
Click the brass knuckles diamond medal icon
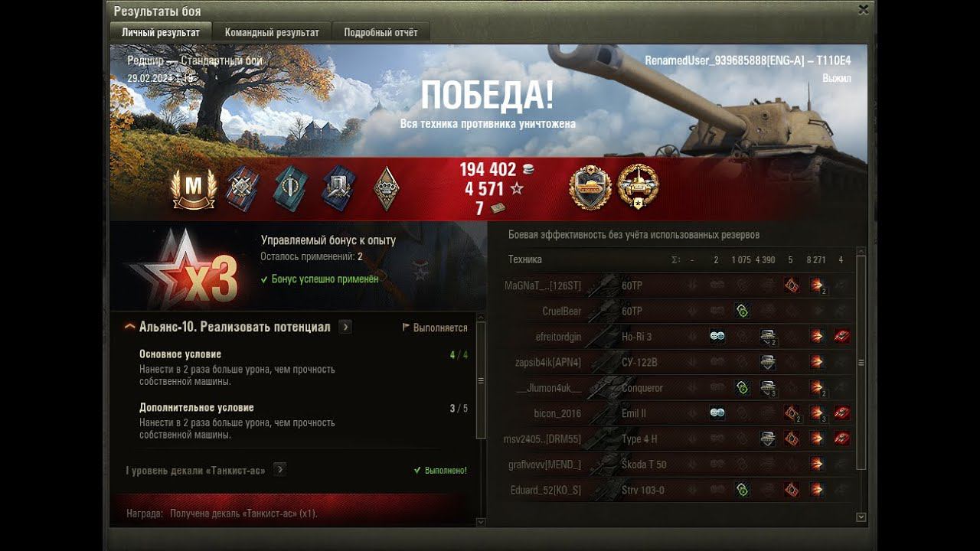click(387, 187)
